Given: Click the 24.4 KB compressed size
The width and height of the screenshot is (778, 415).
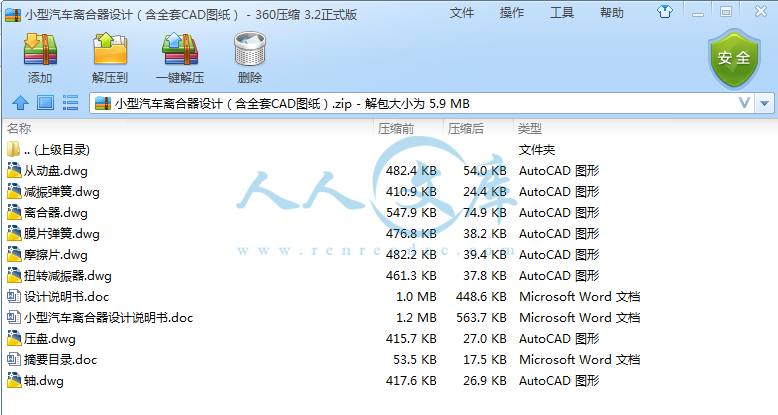Looking at the screenshot, I should 485,192.
